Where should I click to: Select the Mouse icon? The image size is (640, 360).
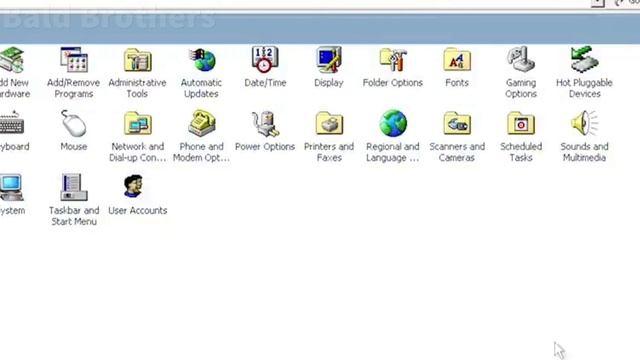[74, 124]
